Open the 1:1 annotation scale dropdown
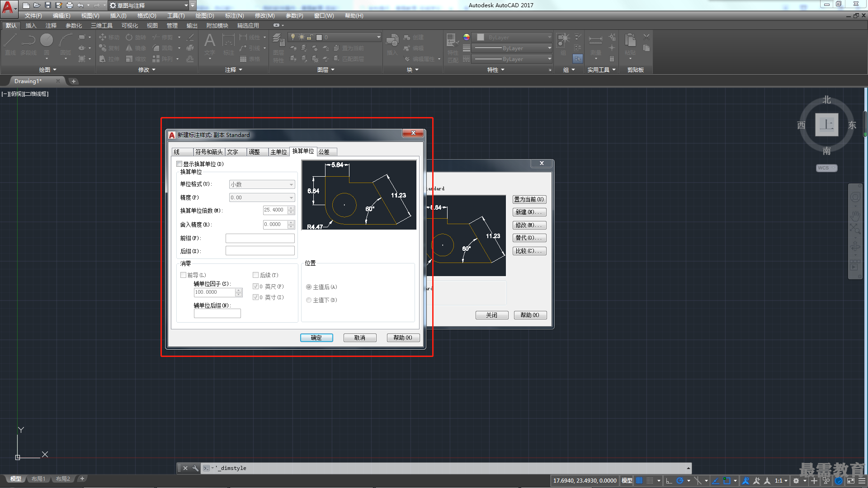This screenshot has height=488, width=868. [781, 481]
